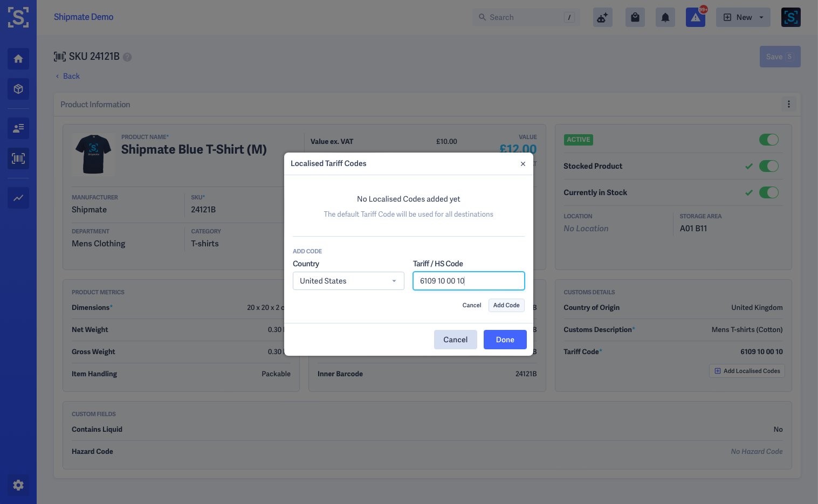Open the New dropdown menu
The image size is (818, 504).
click(743, 17)
